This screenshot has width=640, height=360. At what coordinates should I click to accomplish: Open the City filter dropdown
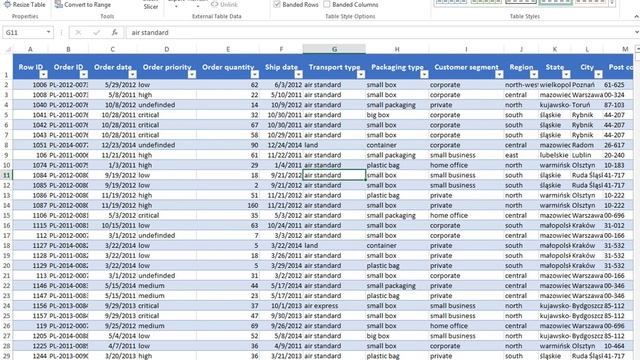point(598,74)
